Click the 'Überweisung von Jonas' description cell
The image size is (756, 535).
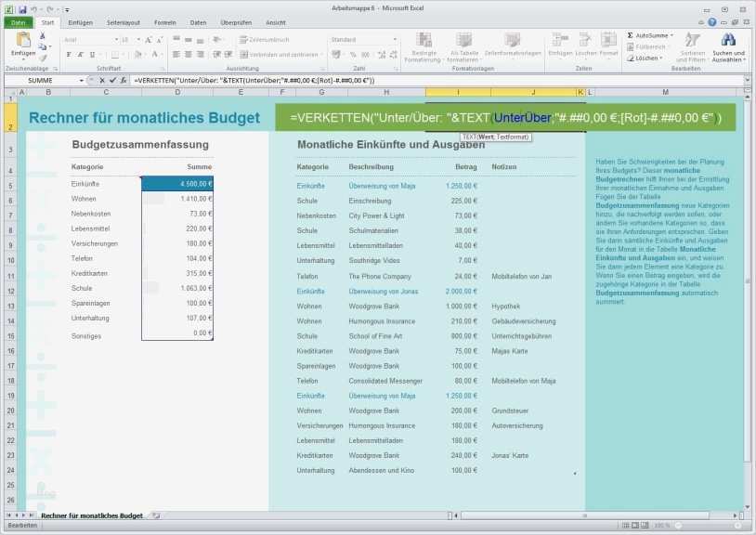click(384, 292)
